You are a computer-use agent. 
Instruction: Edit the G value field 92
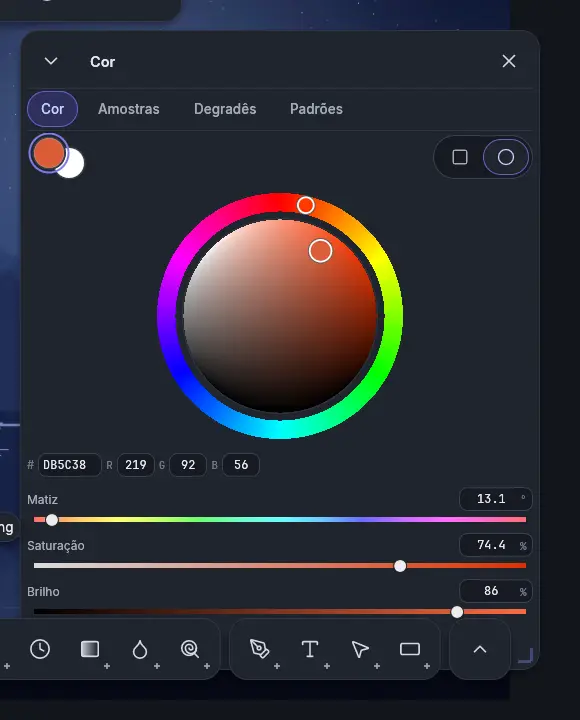point(188,465)
